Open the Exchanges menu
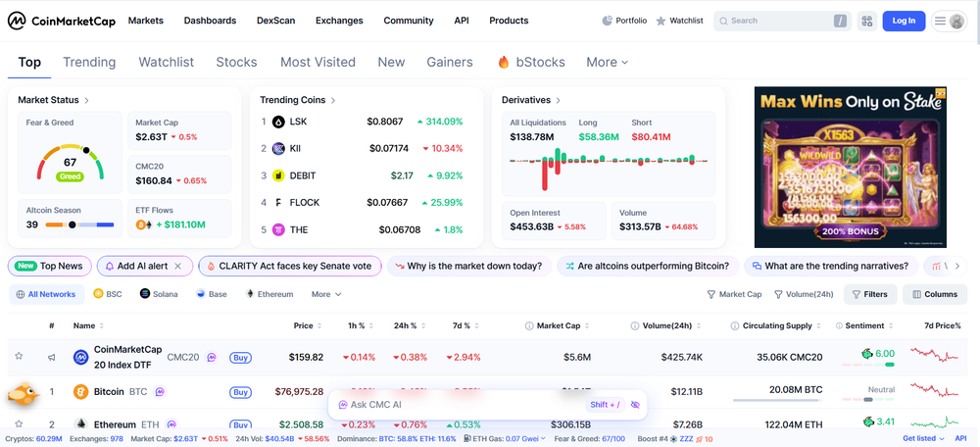 click(x=339, y=21)
